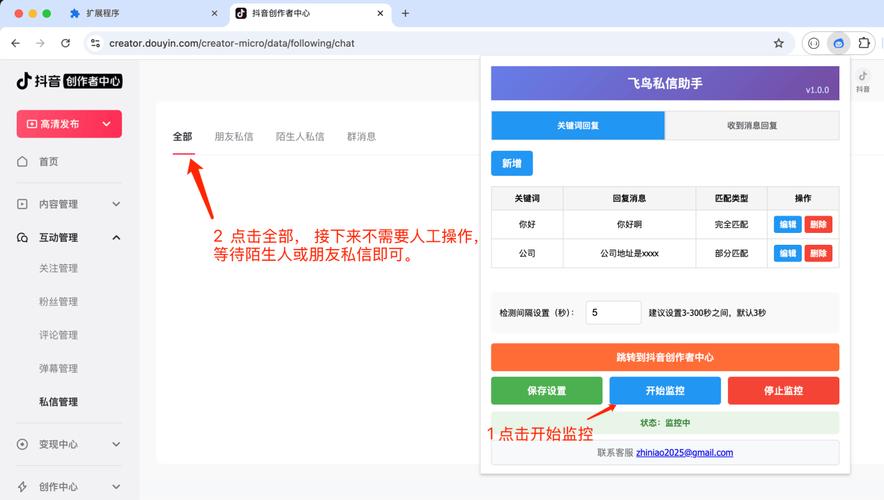Select the 朋友私信 tab
Image resolution: width=884 pixels, height=500 pixels.
[x=234, y=137]
